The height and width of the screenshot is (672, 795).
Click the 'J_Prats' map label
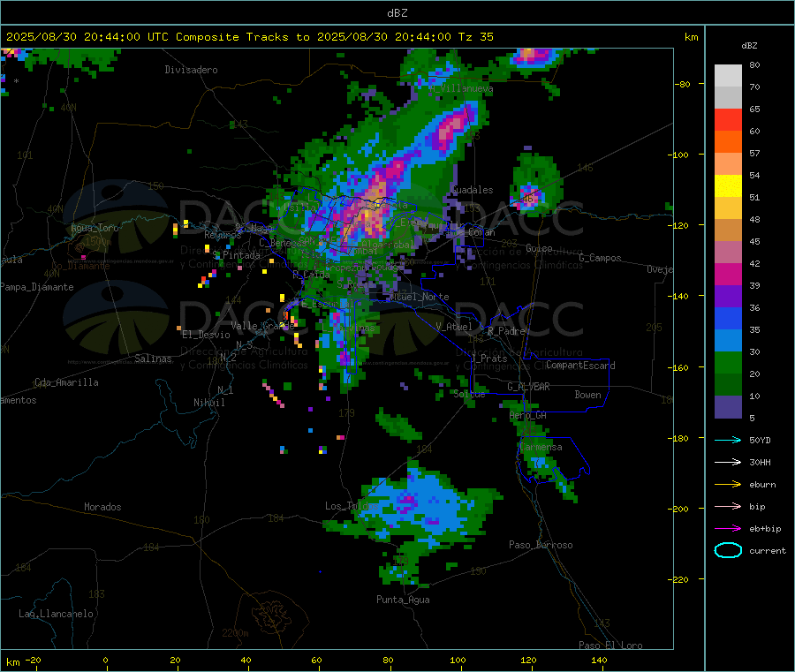coord(489,359)
